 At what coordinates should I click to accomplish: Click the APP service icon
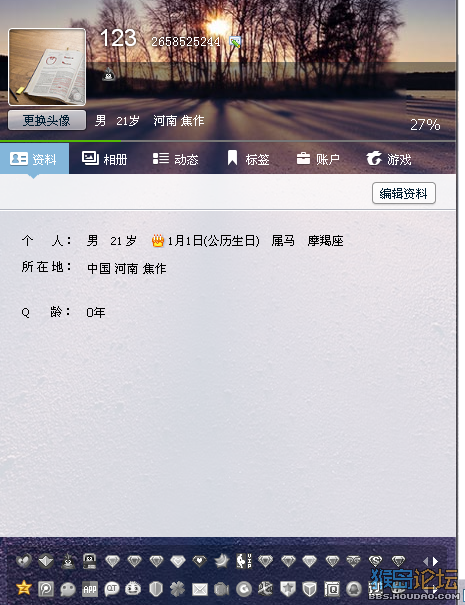[90, 589]
